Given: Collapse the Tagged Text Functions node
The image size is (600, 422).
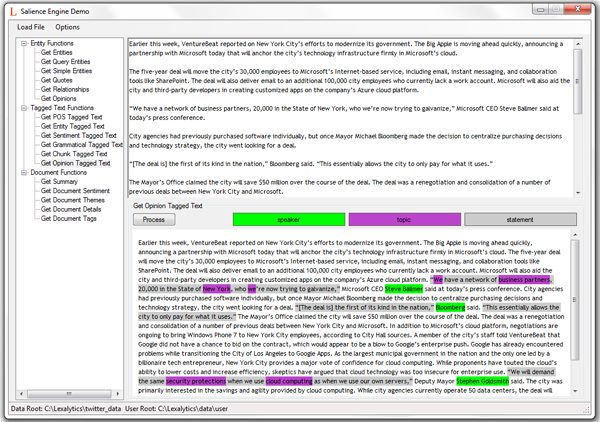Looking at the screenshot, I should pyautogui.click(x=24, y=107).
